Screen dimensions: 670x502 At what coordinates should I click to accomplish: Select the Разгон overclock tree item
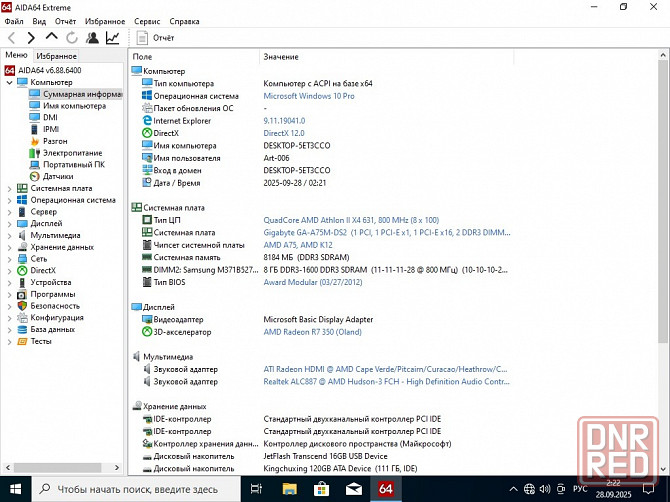click(x=55, y=141)
